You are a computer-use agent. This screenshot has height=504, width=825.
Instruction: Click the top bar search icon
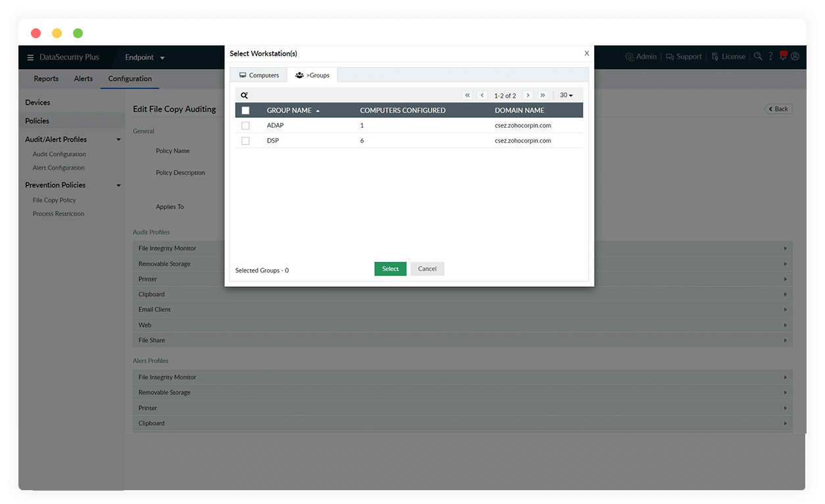point(758,57)
